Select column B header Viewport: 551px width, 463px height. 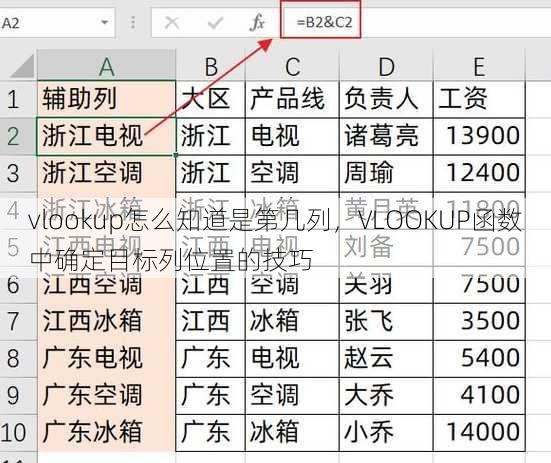pyautogui.click(x=210, y=65)
